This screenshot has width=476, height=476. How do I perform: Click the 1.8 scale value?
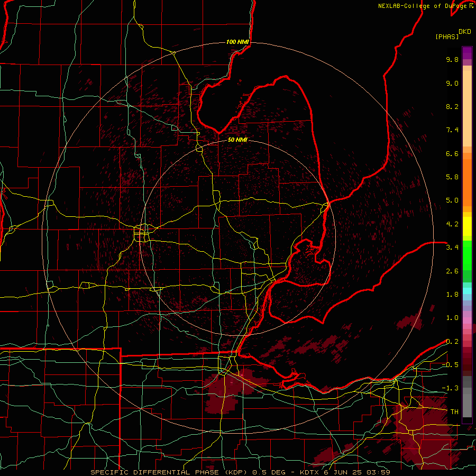click(452, 295)
